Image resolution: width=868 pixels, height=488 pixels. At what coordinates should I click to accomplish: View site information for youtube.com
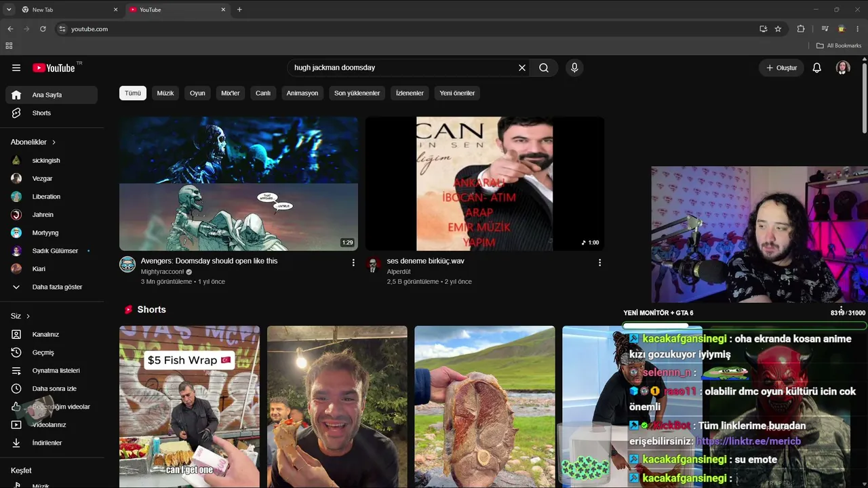[62, 29]
